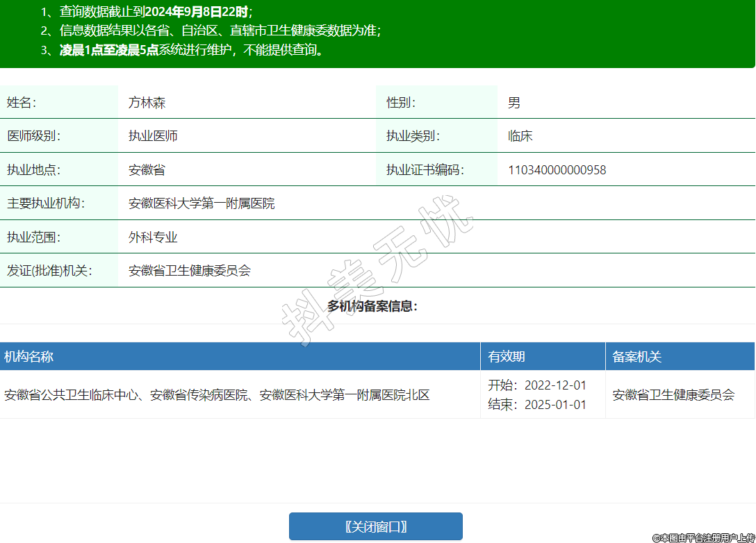Image resolution: width=756 pixels, height=543 pixels.
Task: Select the end date 2025-01-01
Action: coord(555,405)
